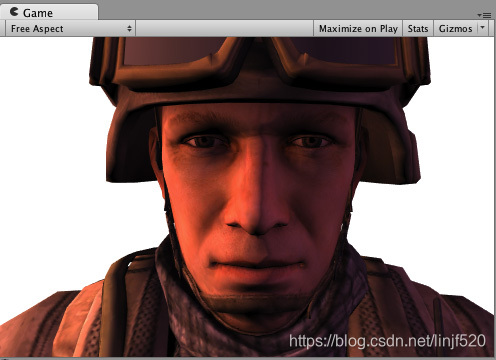
Task: Expand the Gizmos dropdown arrow
Action: point(482,28)
